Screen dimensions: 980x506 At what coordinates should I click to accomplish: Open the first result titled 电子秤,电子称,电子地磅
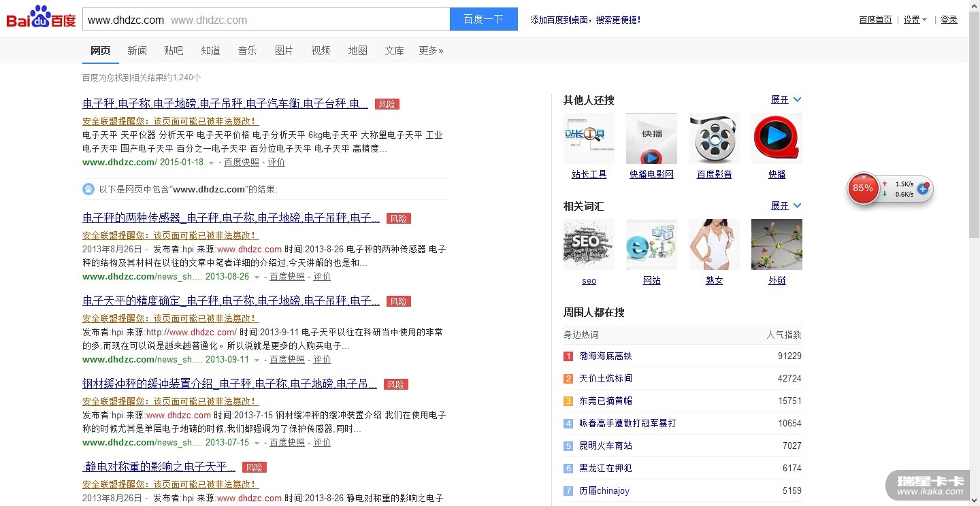coord(225,104)
